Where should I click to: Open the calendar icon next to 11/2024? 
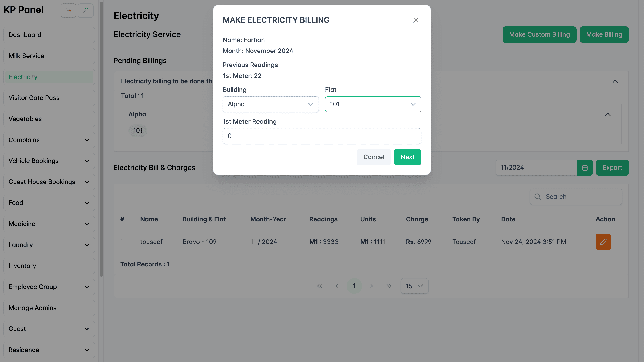(585, 168)
